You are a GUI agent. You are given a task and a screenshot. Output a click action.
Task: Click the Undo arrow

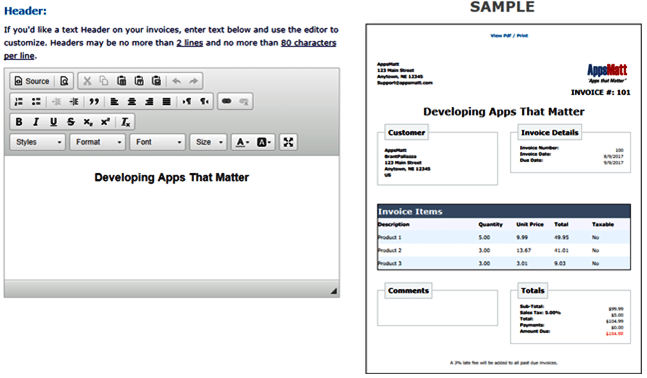click(x=177, y=81)
